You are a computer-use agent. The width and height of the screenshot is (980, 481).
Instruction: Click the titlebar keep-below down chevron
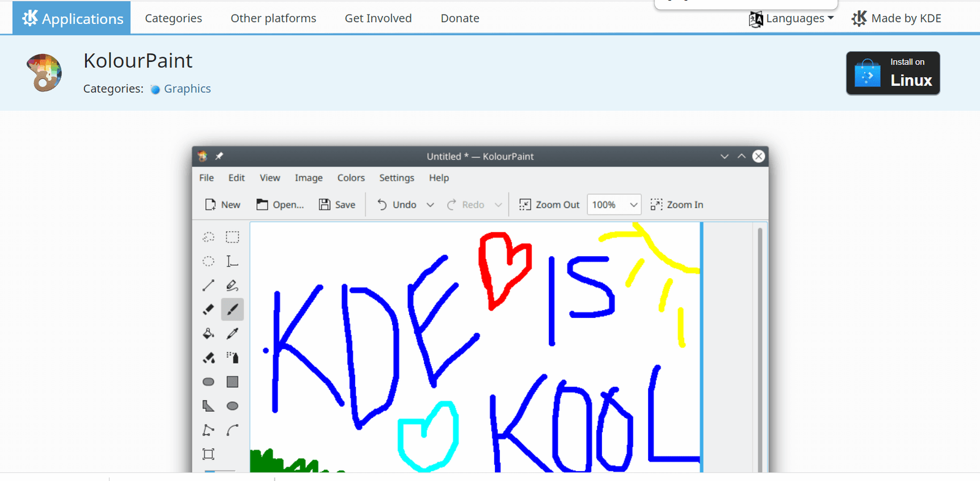coord(725,156)
